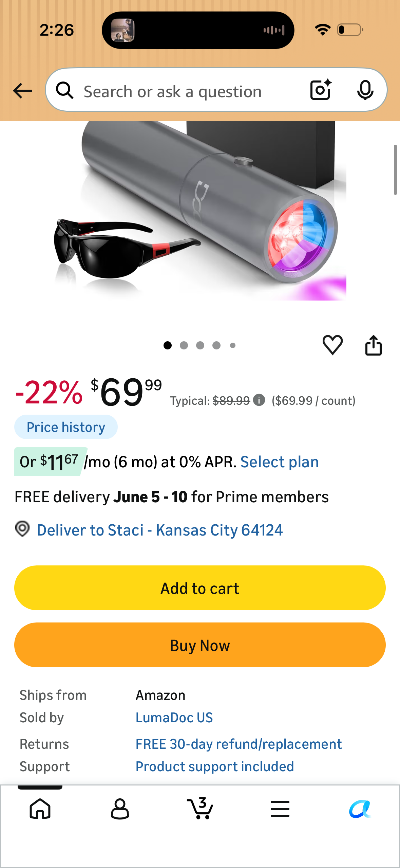Screen dimensions: 400x868
Task: Choose Select plan for monthly payments
Action: coord(280,462)
